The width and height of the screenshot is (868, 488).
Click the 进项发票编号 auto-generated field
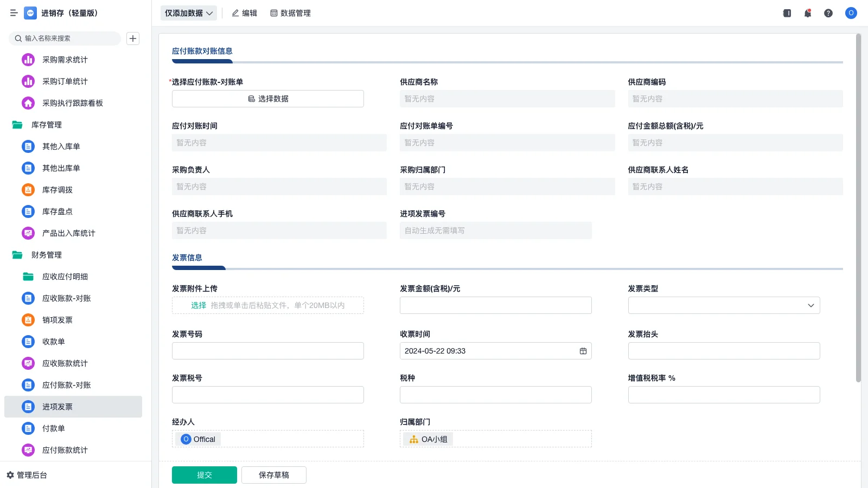pos(496,230)
